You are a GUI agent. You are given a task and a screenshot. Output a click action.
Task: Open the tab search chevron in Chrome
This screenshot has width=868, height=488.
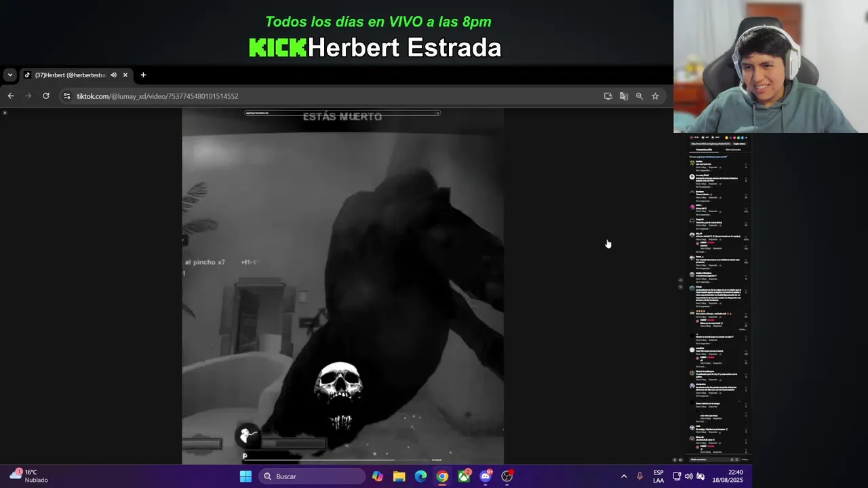coord(9,75)
